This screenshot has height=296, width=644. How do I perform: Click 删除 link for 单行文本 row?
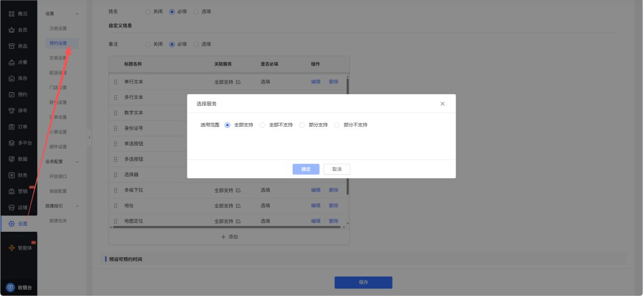pos(333,82)
